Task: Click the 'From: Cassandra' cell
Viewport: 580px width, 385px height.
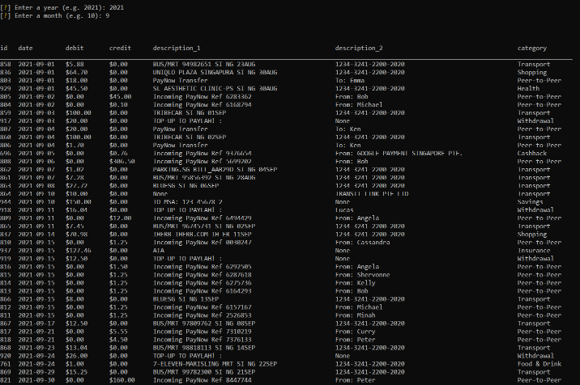Action: coord(362,242)
